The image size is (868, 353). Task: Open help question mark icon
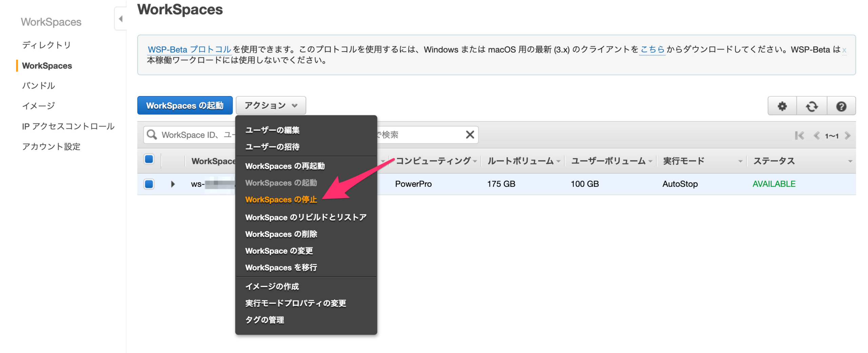(x=841, y=106)
